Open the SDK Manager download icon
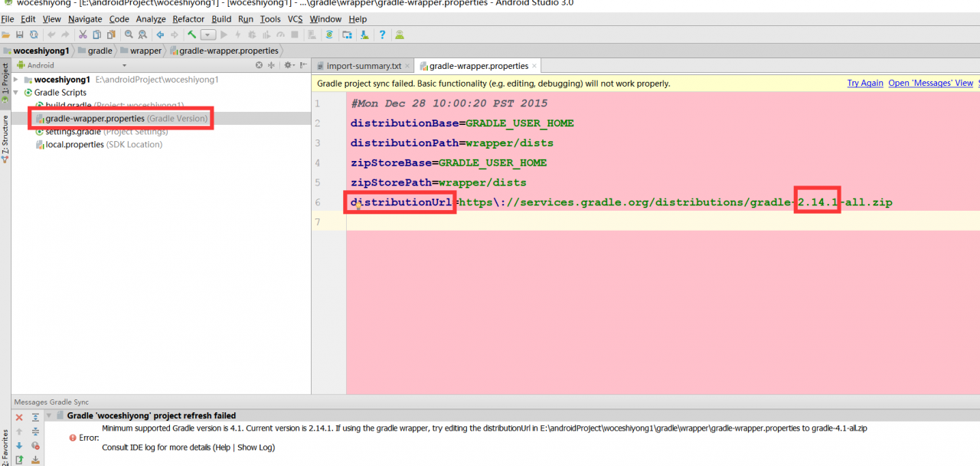Image resolution: width=980 pixels, height=466 pixels. coord(364,34)
